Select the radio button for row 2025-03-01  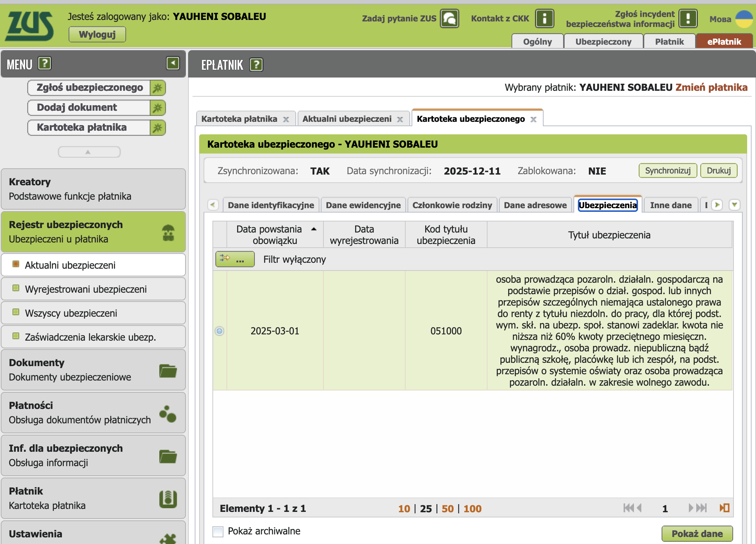point(219,331)
